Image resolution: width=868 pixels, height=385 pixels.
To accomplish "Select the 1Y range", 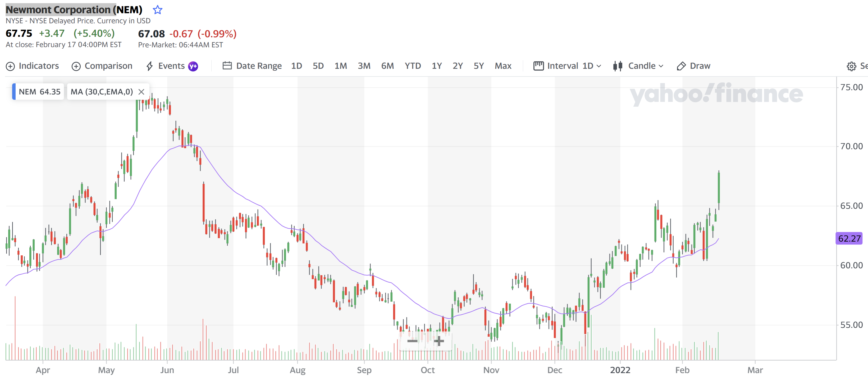I will pyautogui.click(x=437, y=66).
